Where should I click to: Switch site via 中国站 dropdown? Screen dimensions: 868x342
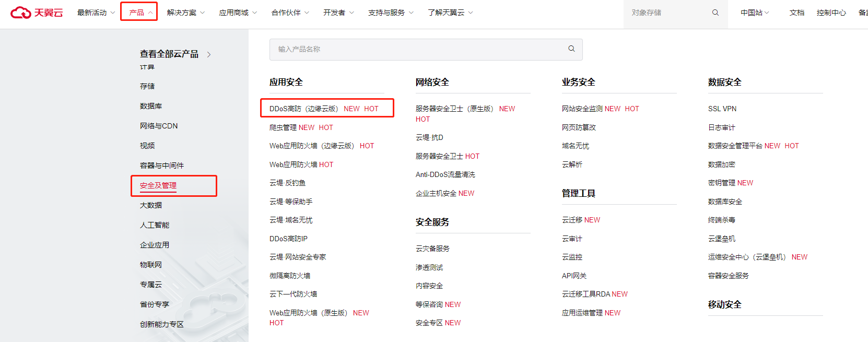(x=755, y=13)
